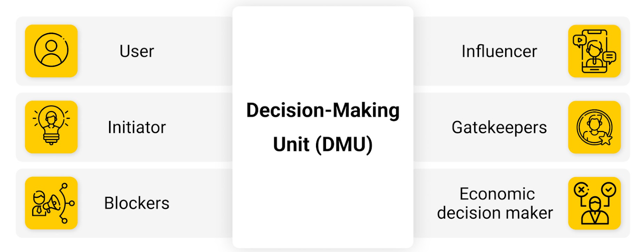The width and height of the screenshot is (644, 252).
Task: Click the gray Gatekeepers row panel
Action: click(x=522, y=127)
